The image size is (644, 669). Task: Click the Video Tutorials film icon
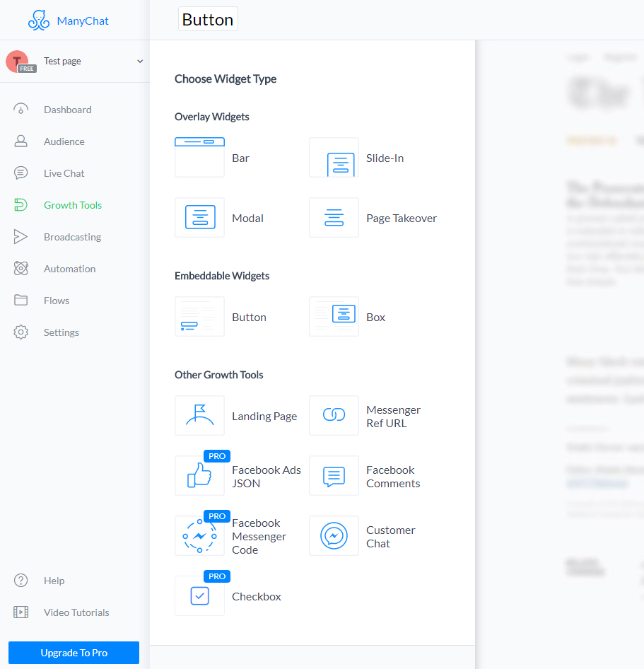pyautogui.click(x=21, y=612)
